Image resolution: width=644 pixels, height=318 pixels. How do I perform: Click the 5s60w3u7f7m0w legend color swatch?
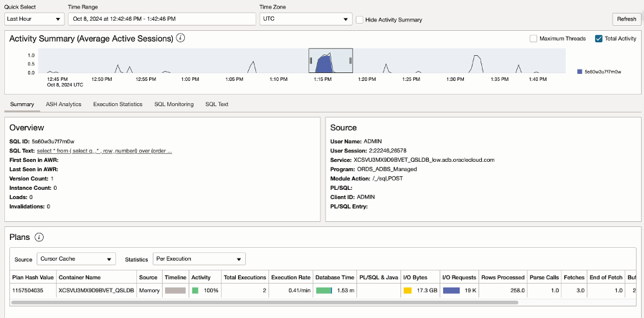[579, 72]
